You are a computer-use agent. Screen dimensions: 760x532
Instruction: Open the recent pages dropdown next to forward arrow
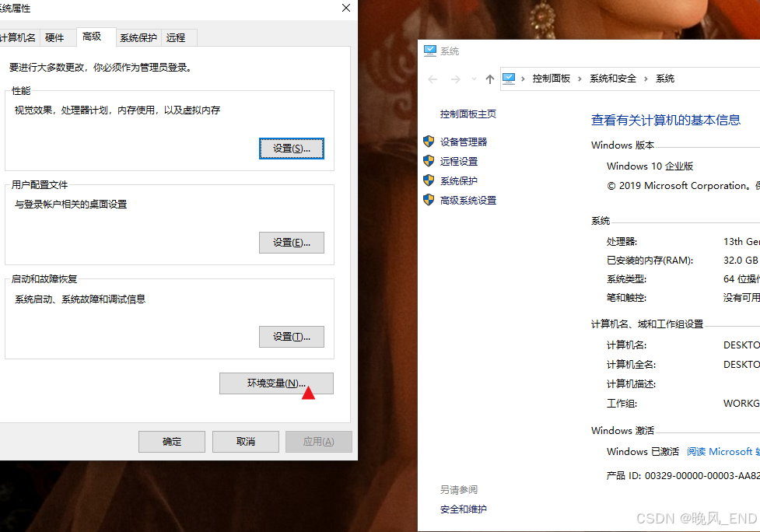pos(473,79)
